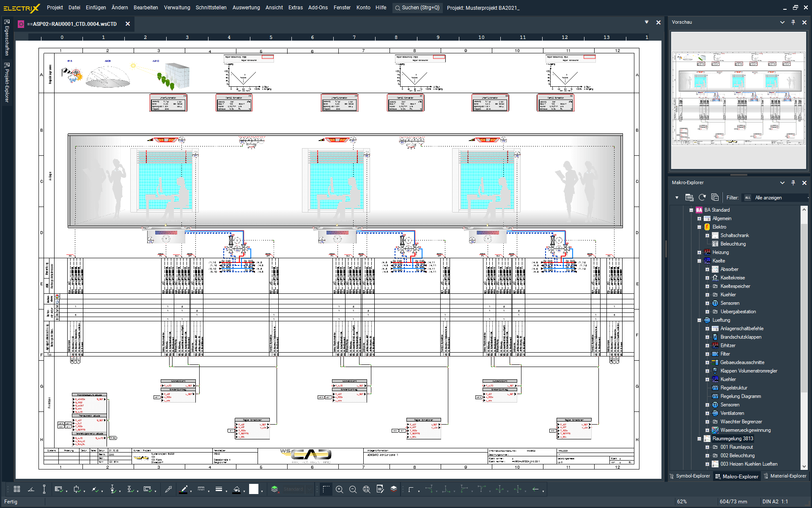Open the grid view icon in bottom toolbar
Viewport: 812px width, 508px height.
point(17,489)
